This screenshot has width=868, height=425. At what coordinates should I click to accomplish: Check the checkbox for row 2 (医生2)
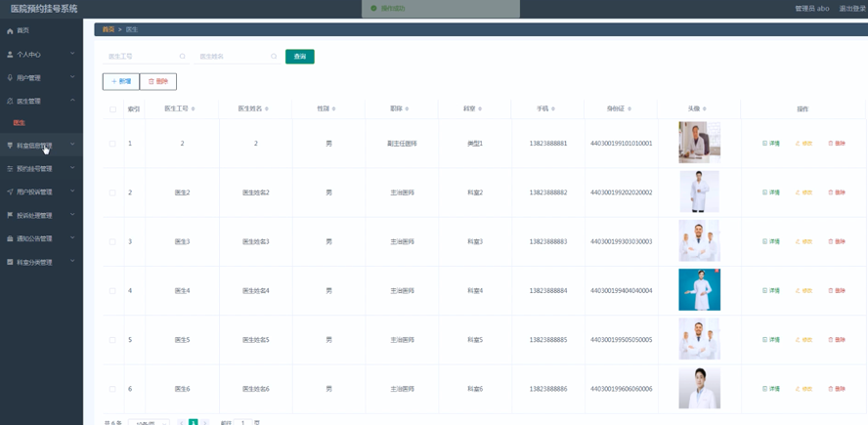(x=112, y=192)
